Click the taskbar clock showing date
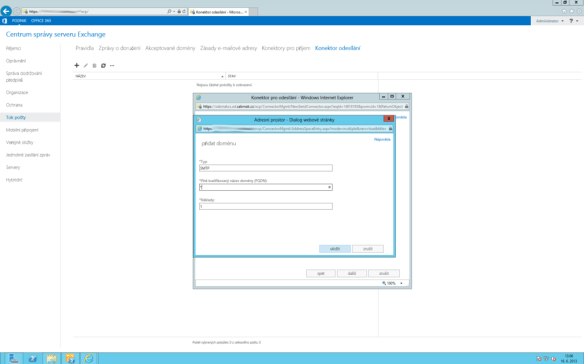584x364 pixels. (x=569, y=358)
